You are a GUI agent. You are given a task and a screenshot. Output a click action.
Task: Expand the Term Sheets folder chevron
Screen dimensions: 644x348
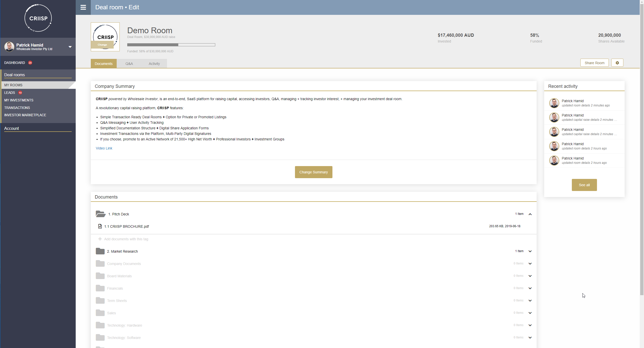530,300
